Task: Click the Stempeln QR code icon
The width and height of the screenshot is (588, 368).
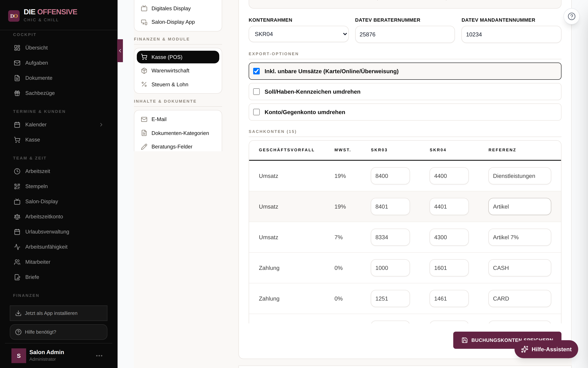Action: 17,186
